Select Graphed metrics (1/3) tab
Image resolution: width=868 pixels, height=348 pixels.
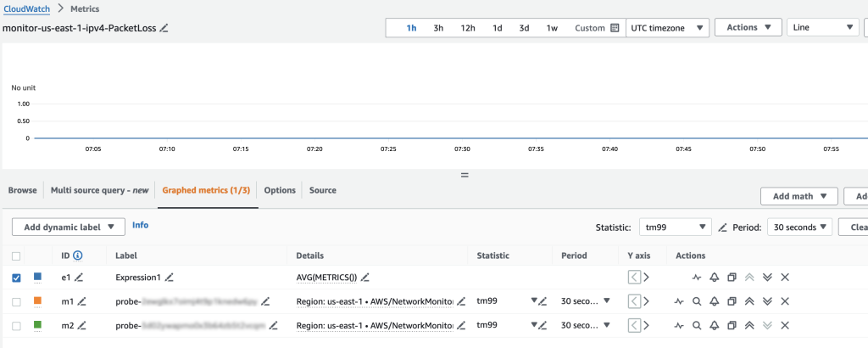click(x=206, y=190)
